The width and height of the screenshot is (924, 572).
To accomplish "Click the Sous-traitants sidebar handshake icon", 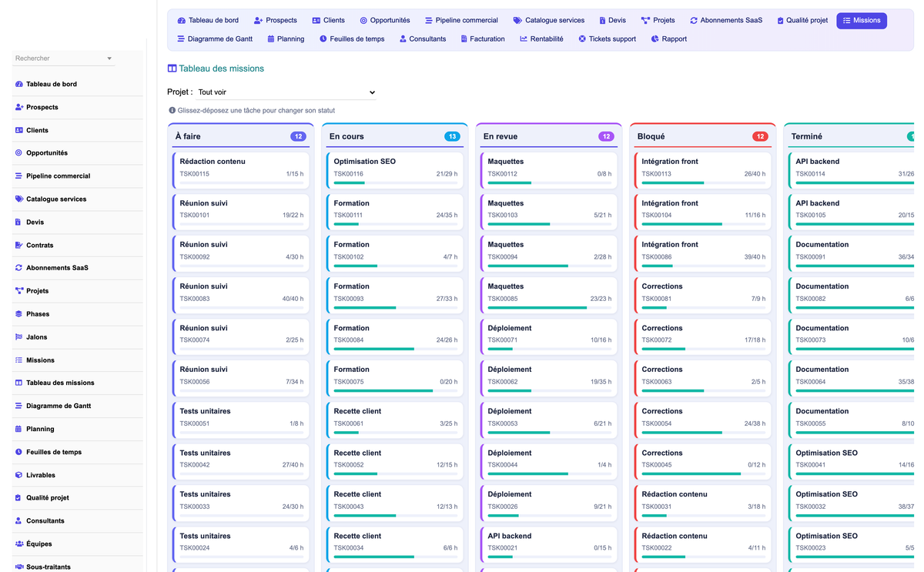I will click(19, 567).
